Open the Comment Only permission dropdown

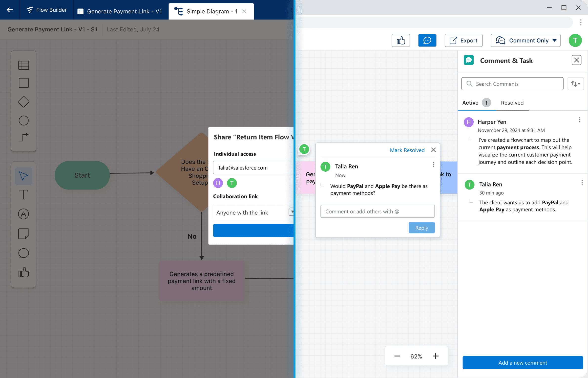click(x=525, y=40)
